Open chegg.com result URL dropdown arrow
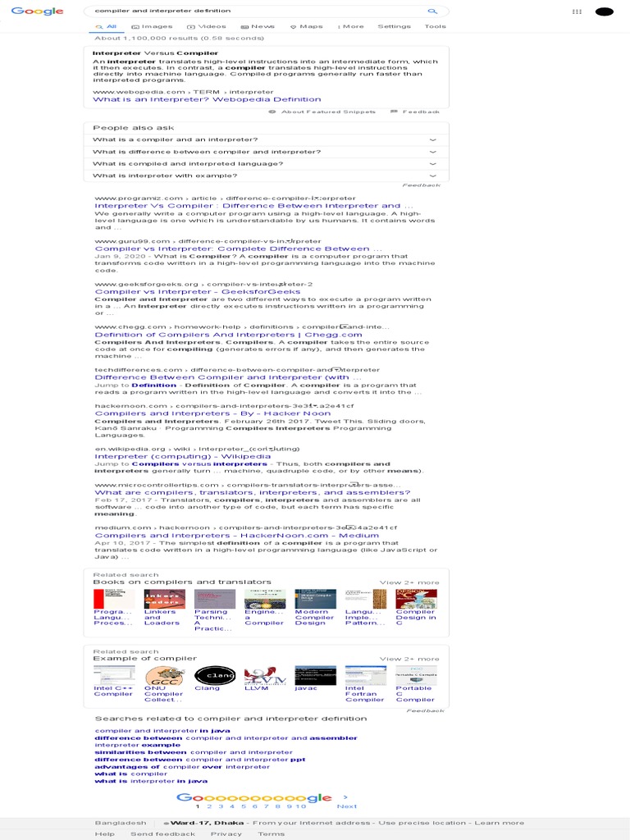 click(x=345, y=326)
